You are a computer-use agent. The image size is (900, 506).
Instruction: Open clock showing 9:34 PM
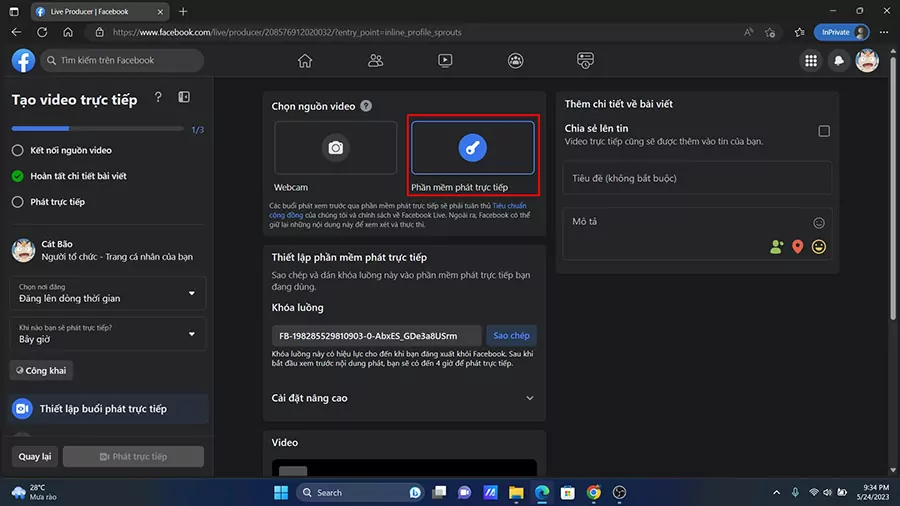[872, 492]
